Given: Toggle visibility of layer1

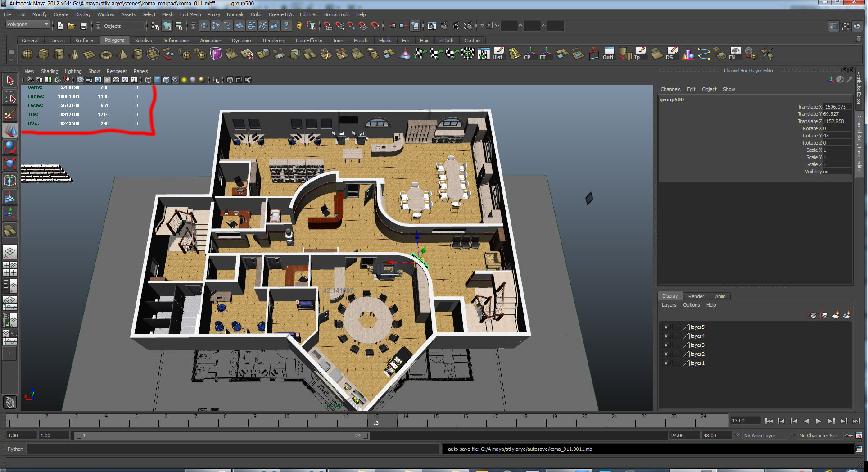Looking at the screenshot, I should click(666, 363).
